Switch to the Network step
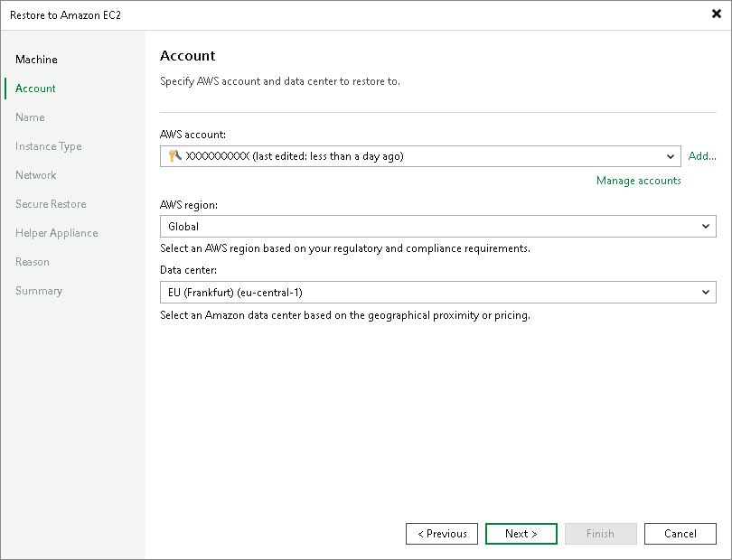The width and height of the screenshot is (732, 560). (x=36, y=175)
